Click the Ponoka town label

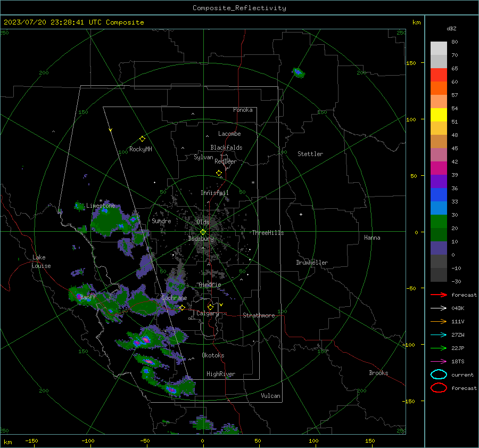(x=243, y=110)
